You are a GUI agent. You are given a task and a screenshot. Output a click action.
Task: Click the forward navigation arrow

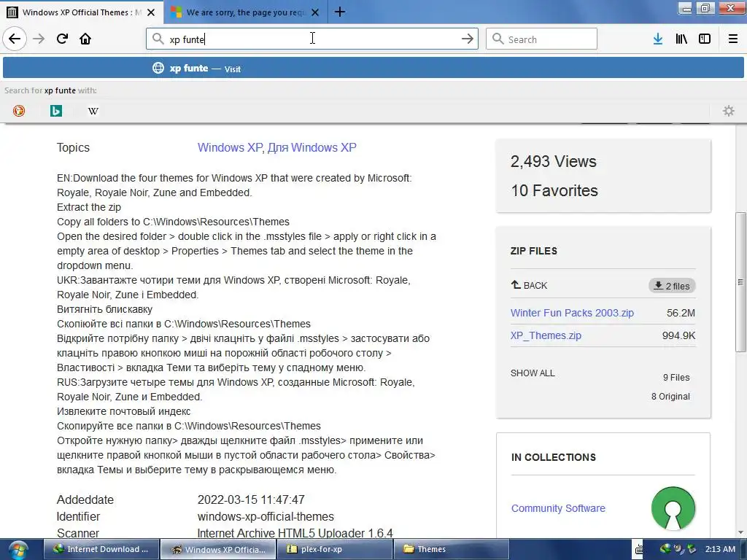[x=39, y=39]
